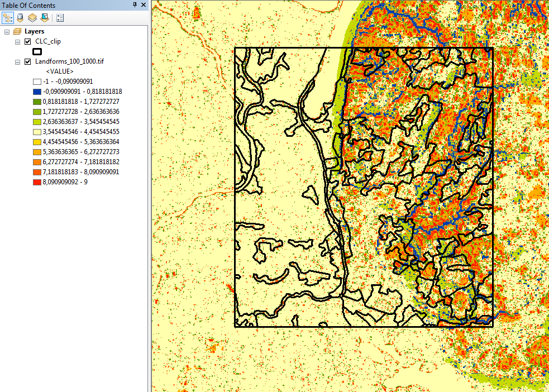This screenshot has width=549, height=392.
Task: Click label "7,181818183 - 8,090909091"
Action: [81, 172]
